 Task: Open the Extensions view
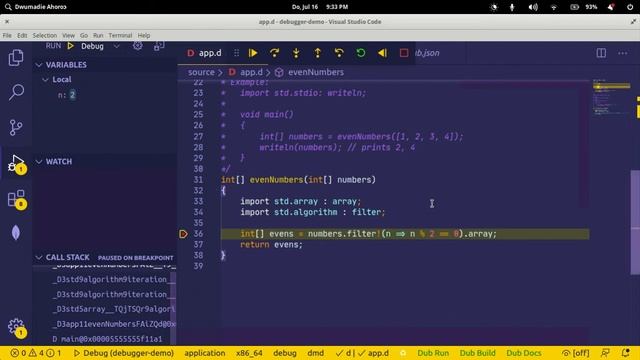[x=16, y=199]
